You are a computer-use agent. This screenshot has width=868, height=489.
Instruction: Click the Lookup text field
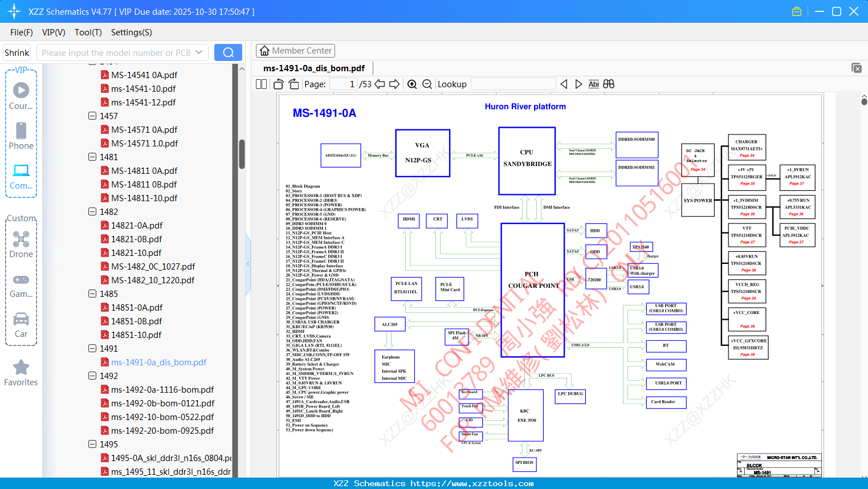513,84
